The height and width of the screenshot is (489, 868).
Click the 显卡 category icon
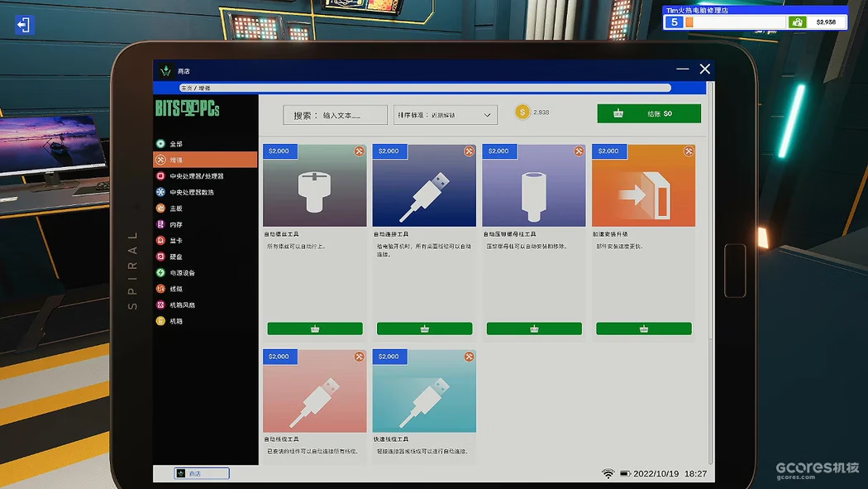[160, 241]
